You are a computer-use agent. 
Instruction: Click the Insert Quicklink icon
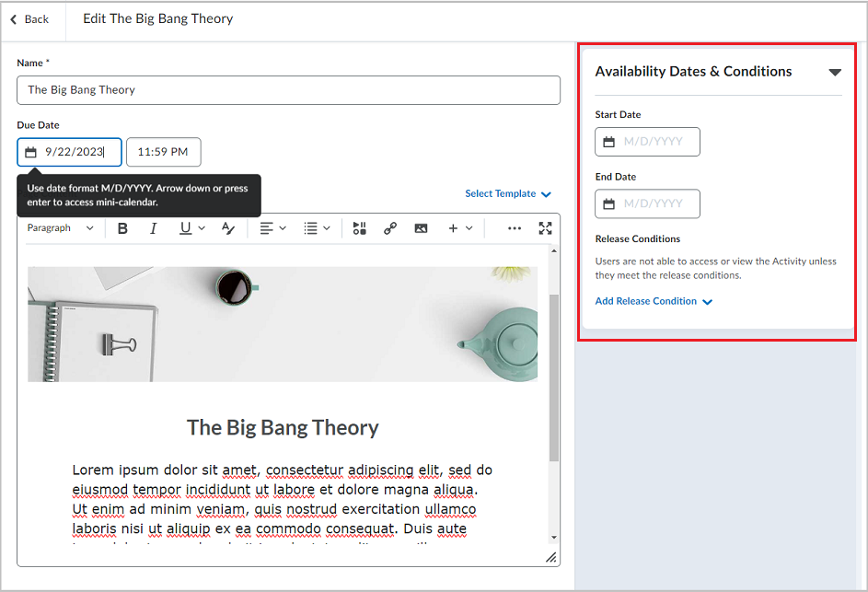(390, 228)
